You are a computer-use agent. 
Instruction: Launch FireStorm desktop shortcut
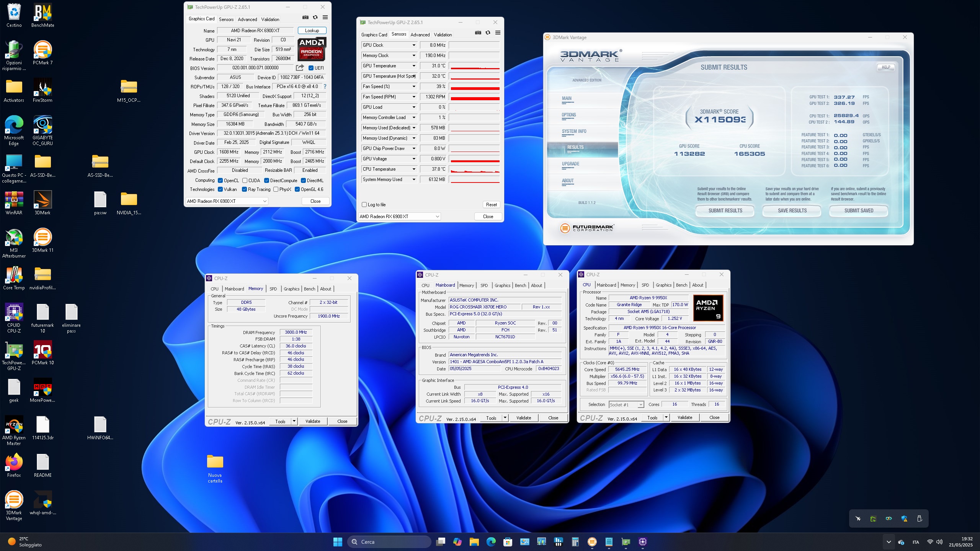42,90
